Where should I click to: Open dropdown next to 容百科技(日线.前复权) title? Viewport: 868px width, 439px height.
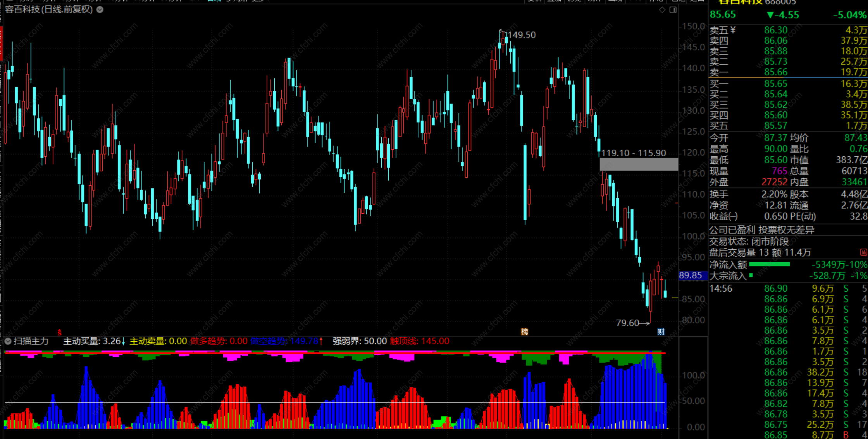(100, 10)
